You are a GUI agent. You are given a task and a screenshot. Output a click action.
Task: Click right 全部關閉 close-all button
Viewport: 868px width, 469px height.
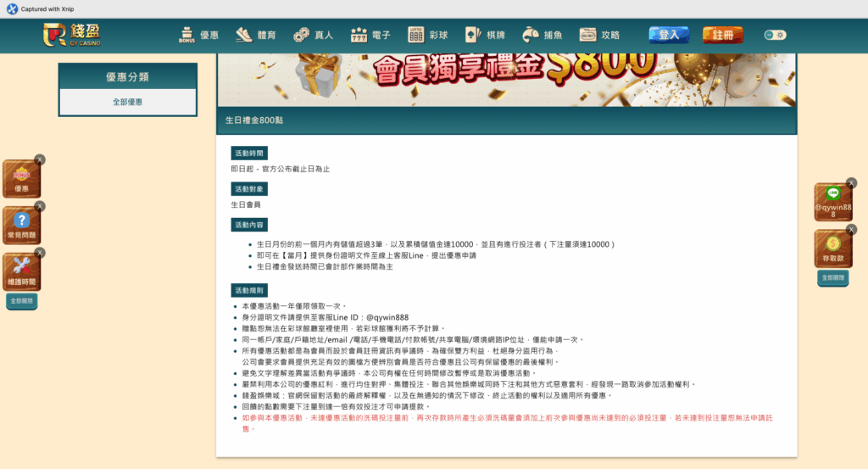833,278
